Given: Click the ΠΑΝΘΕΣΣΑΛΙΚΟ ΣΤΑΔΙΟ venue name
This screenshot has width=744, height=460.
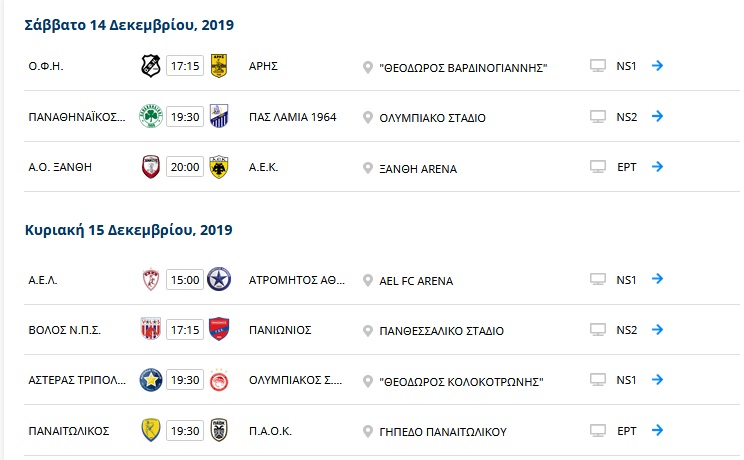Looking at the screenshot, I should point(441,331).
